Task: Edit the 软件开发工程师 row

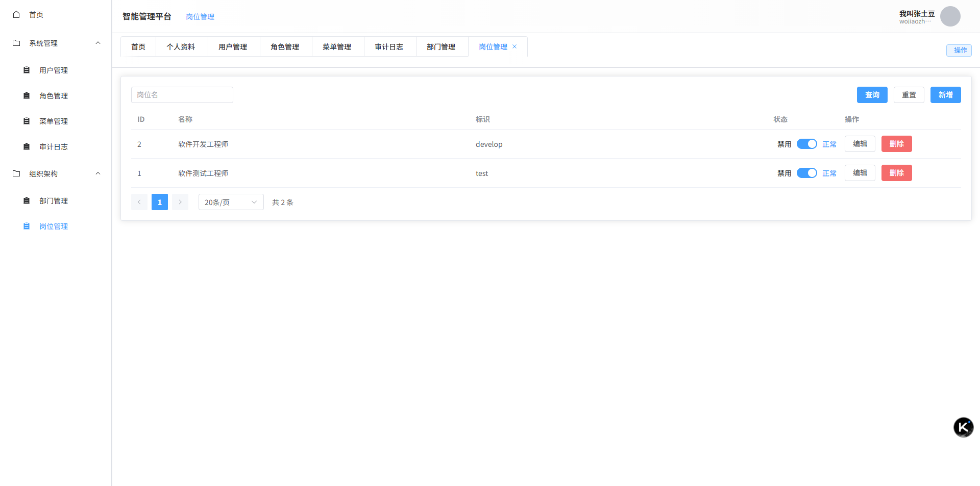Action: coord(860,144)
